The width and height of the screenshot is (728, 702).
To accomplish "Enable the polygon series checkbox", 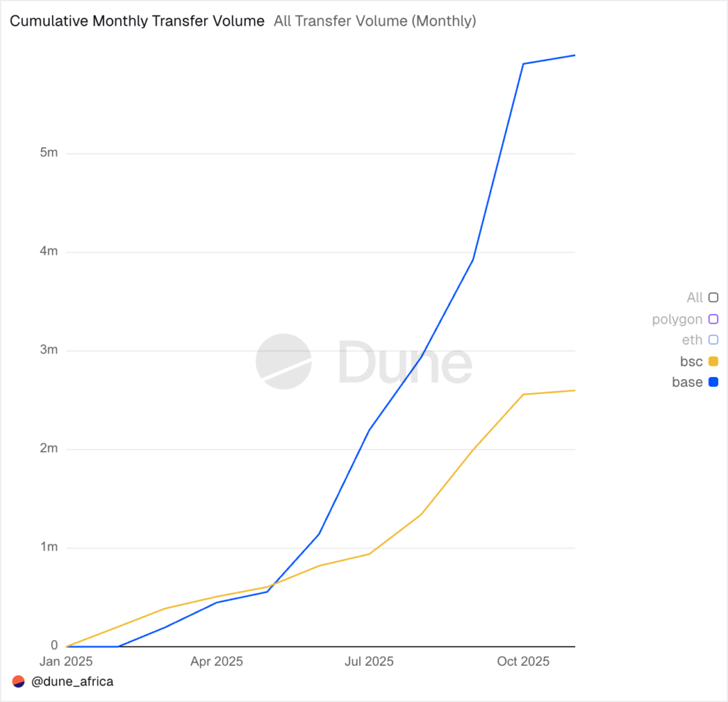I will [x=713, y=319].
